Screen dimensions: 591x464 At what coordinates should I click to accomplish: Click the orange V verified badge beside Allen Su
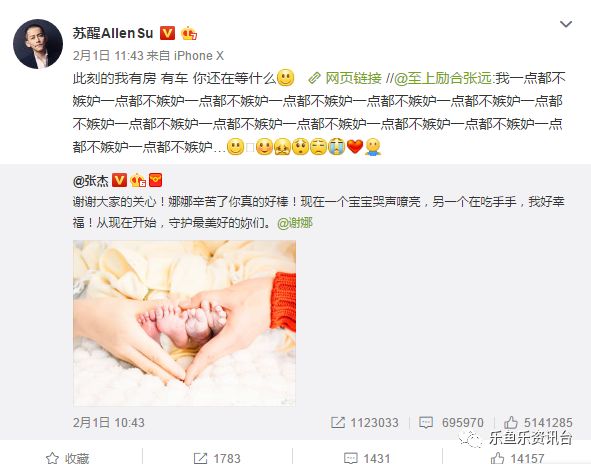168,33
